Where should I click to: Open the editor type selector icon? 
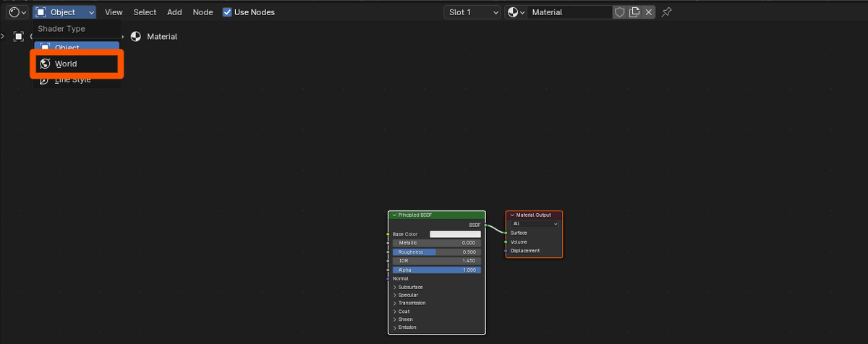(x=17, y=12)
